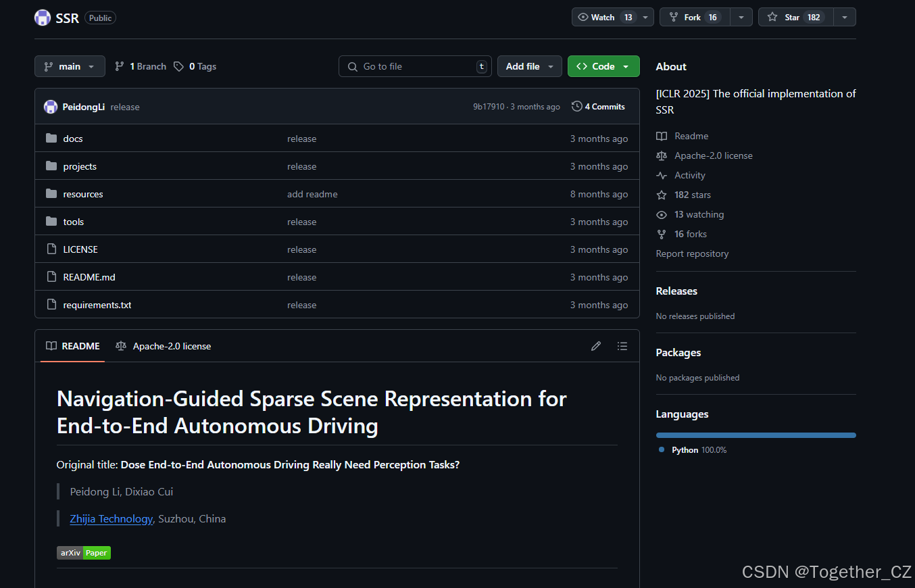The height and width of the screenshot is (588, 915).
Task: Fork the repository with the Fork button
Action: [695, 18]
